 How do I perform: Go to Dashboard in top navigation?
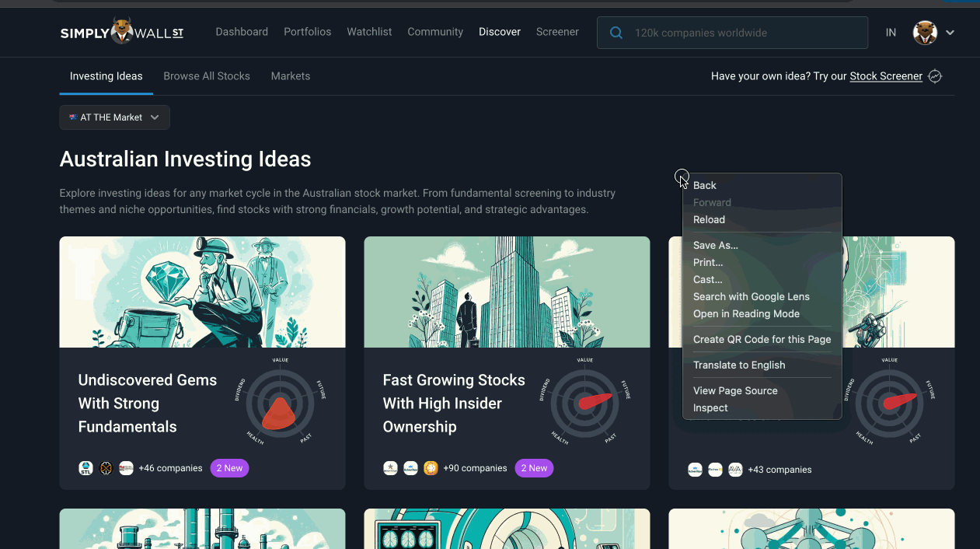[x=242, y=32]
